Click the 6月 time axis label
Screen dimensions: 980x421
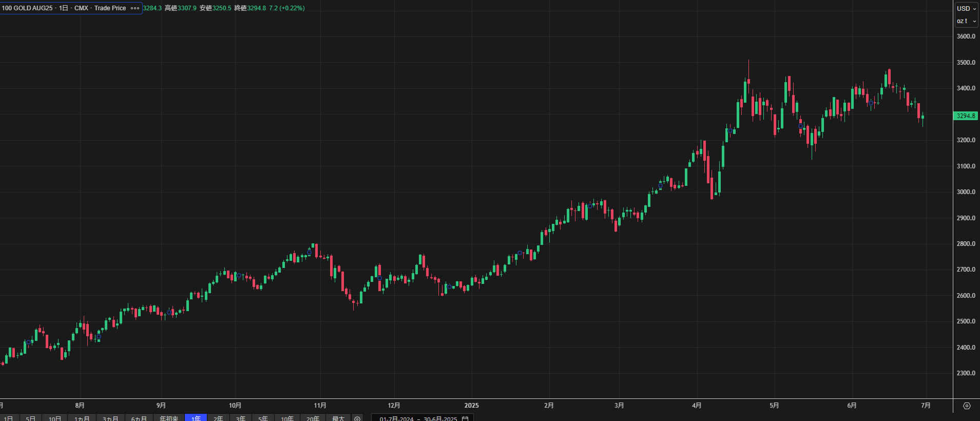tap(852, 406)
